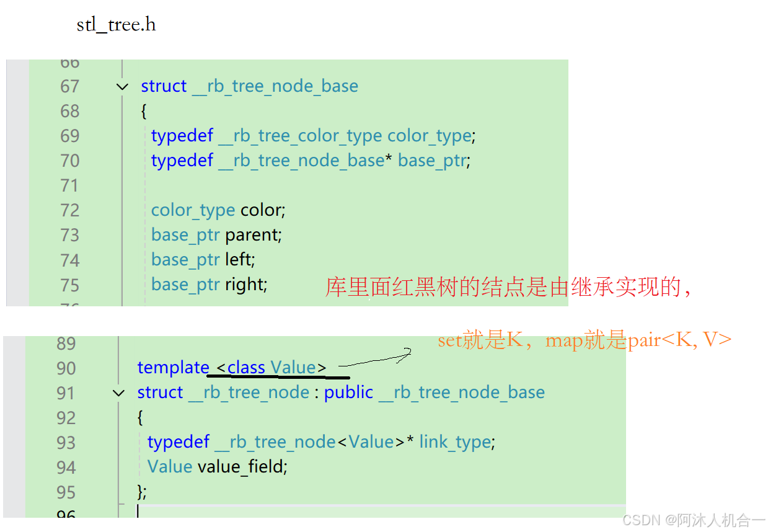
Task: Click line number 67
Action: pos(69,86)
